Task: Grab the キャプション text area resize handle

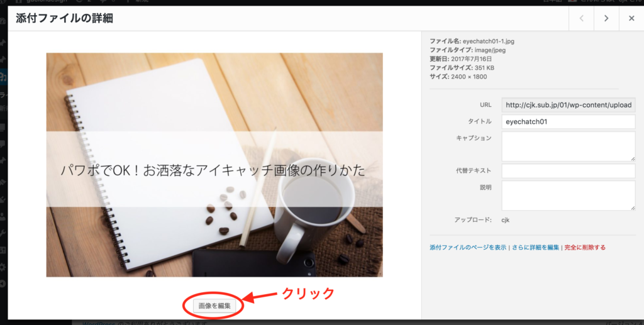Action: pos(631,158)
